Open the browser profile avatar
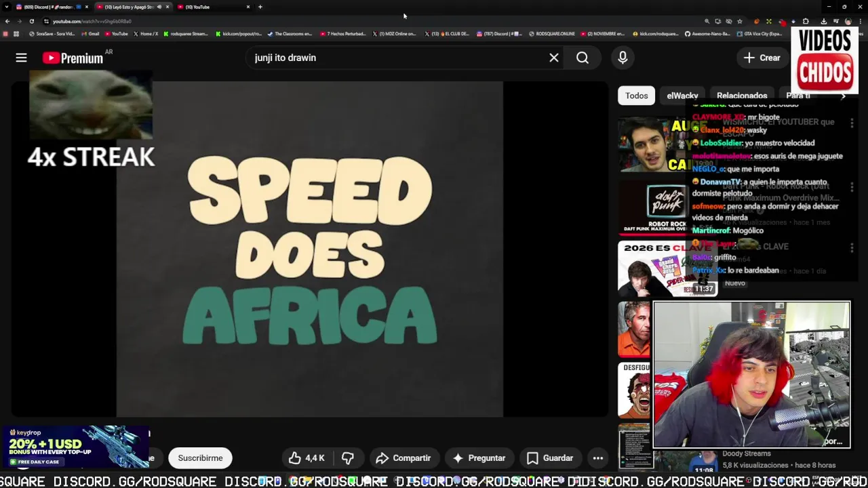This screenshot has height=488, width=868. click(x=848, y=21)
